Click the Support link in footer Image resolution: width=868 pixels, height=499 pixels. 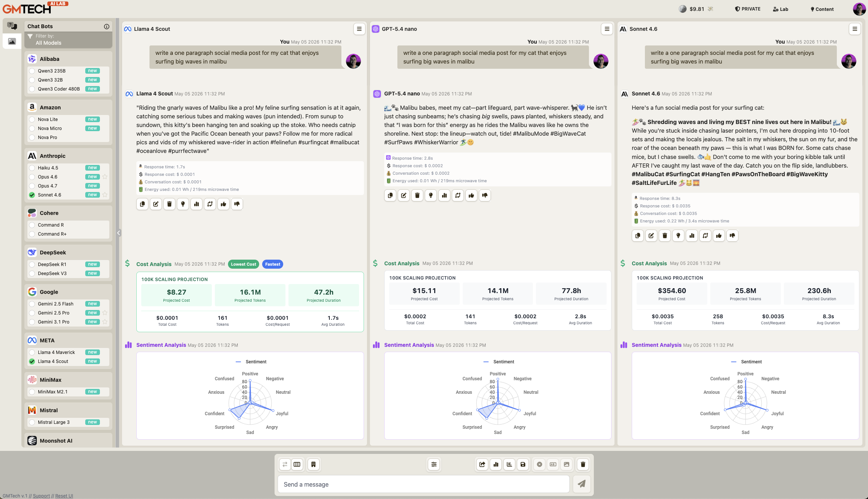coord(41,496)
